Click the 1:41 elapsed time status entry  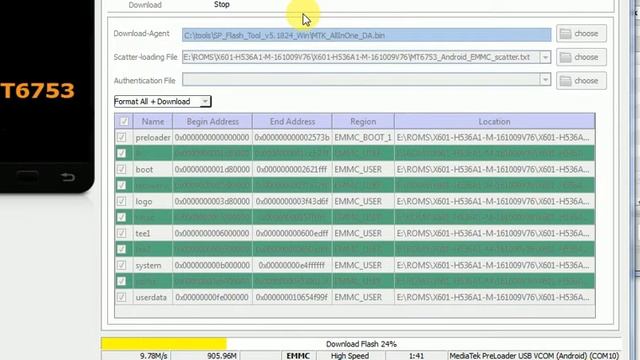click(x=416, y=356)
